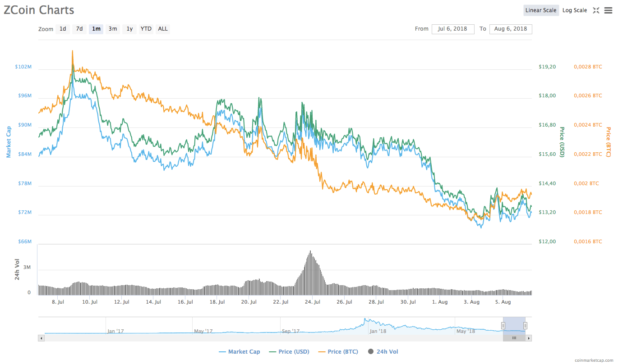This screenshot has width=618, height=364.
Task: Open the coinmarketcap.com credit link
Action: (x=595, y=360)
